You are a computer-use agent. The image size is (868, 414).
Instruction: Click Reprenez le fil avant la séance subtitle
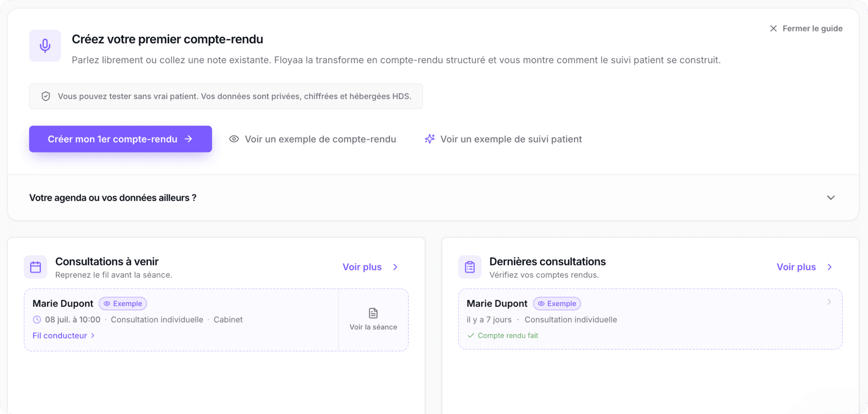point(114,275)
